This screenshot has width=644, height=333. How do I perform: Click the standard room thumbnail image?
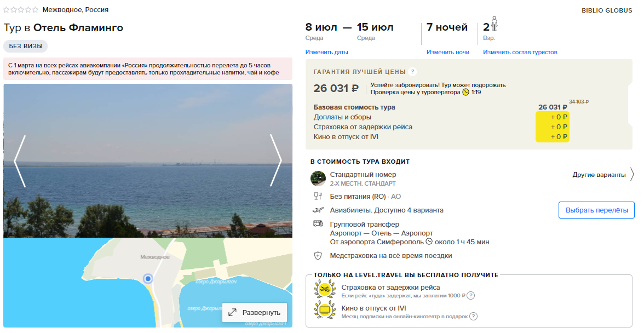point(318,179)
